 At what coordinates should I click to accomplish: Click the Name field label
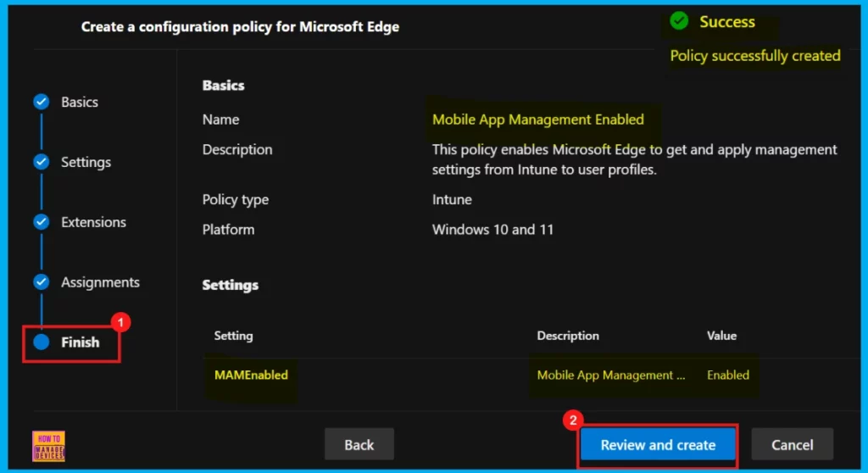click(x=221, y=120)
